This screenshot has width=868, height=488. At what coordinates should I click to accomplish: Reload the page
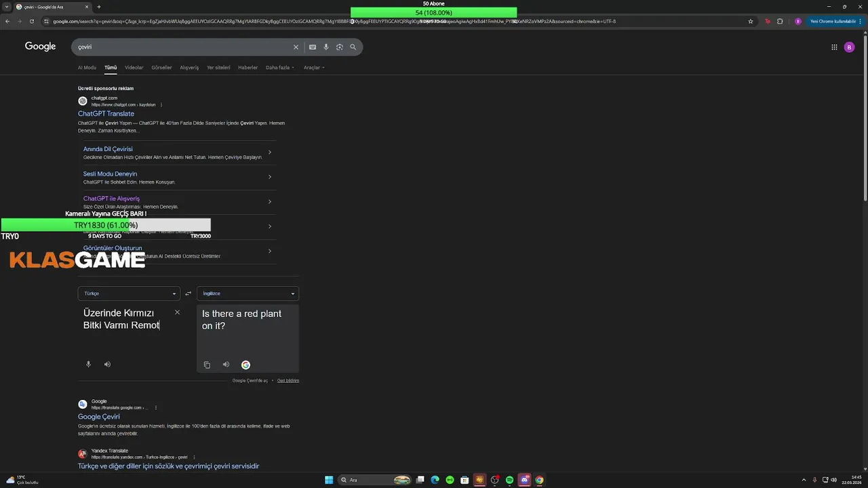[x=31, y=21]
